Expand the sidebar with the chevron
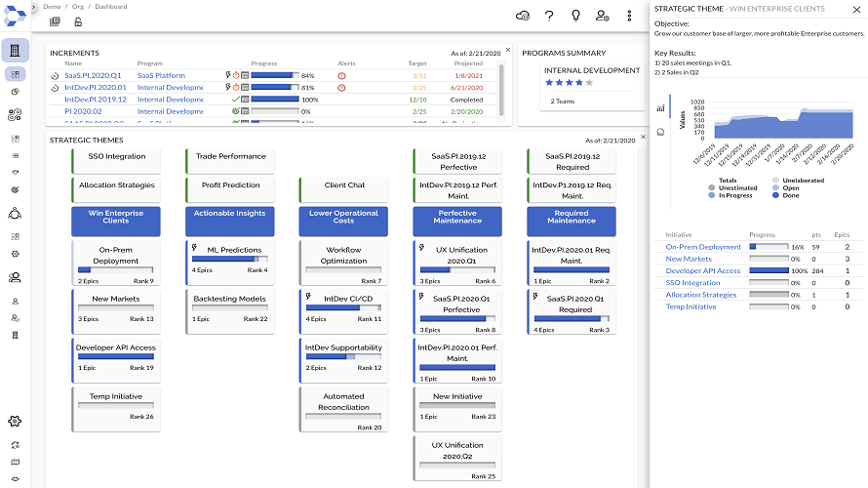Viewport: 868px width, 488px height. pyautogui.click(x=34, y=7)
